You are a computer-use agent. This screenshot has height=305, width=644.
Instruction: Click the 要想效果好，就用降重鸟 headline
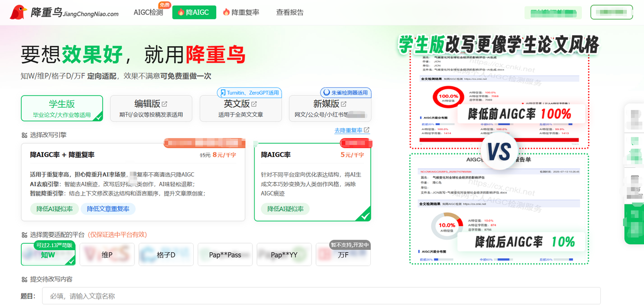click(x=133, y=54)
